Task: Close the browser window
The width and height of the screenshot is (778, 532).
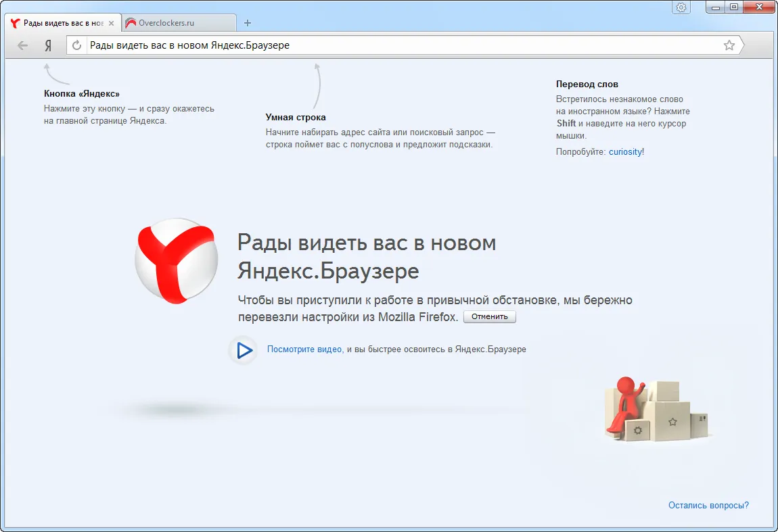Action: pos(759,7)
